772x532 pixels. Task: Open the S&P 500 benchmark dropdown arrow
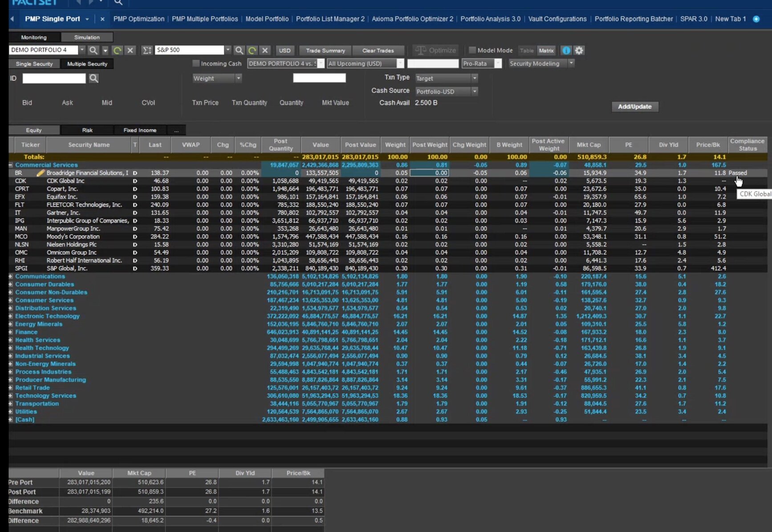coord(228,50)
